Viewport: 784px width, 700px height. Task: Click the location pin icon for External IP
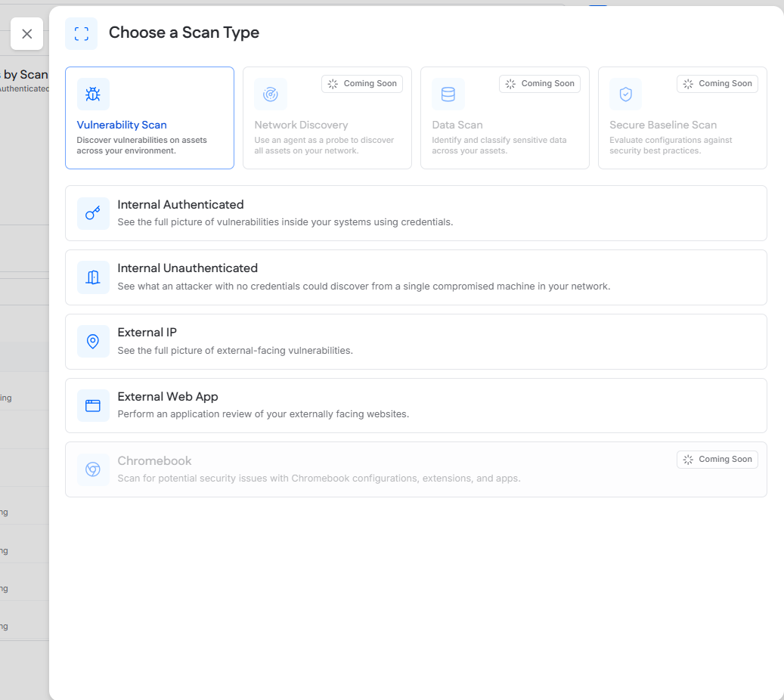(x=93, y=342)
